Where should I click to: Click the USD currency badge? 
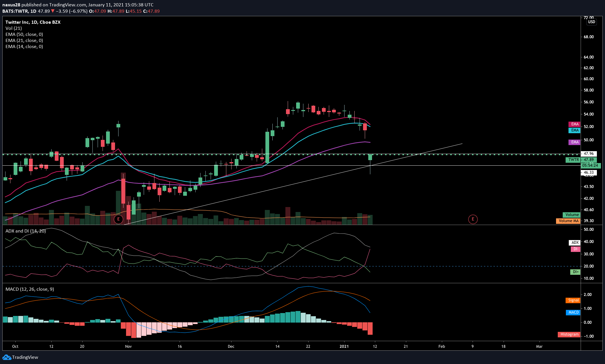point(592,22)
